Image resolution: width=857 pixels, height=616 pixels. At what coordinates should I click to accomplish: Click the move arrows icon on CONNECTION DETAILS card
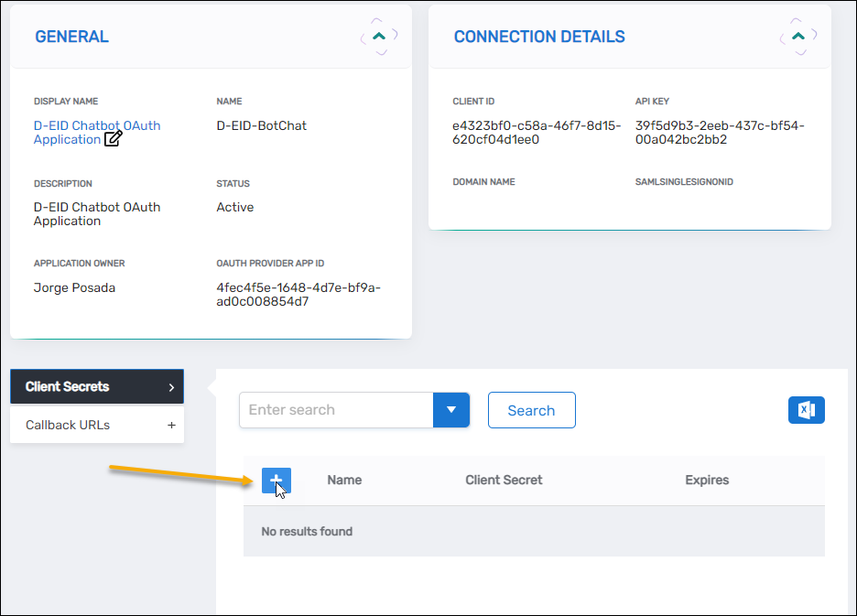pyautogui.click(x=798, y=35)
